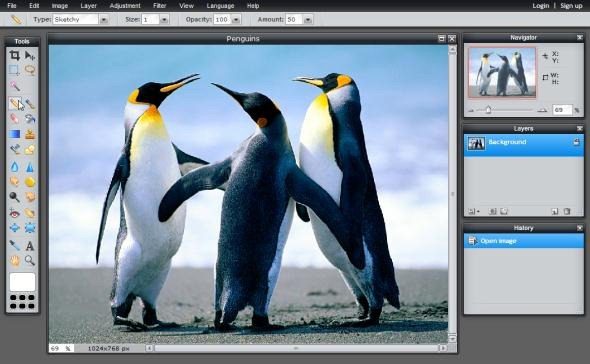Select the Brush tool
Screen dimensions: 590x364
pyautogui.click(x=30, y=103)
